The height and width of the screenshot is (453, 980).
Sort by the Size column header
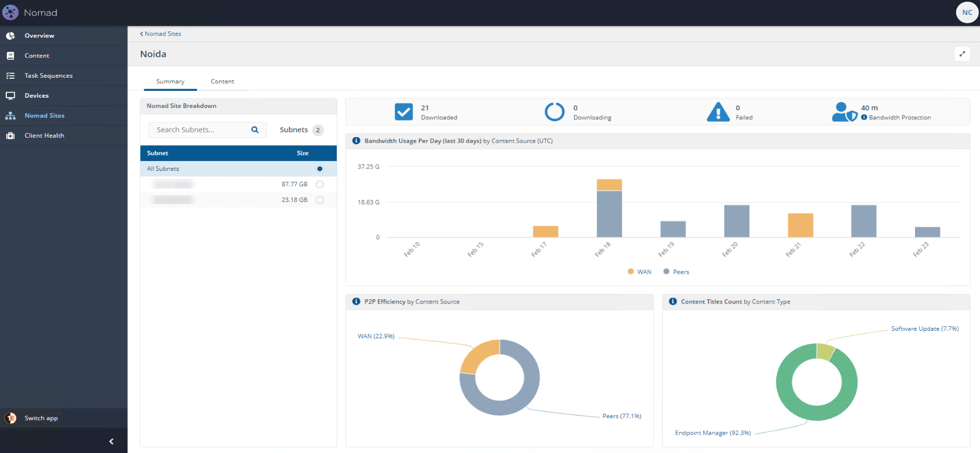(303, 153)
